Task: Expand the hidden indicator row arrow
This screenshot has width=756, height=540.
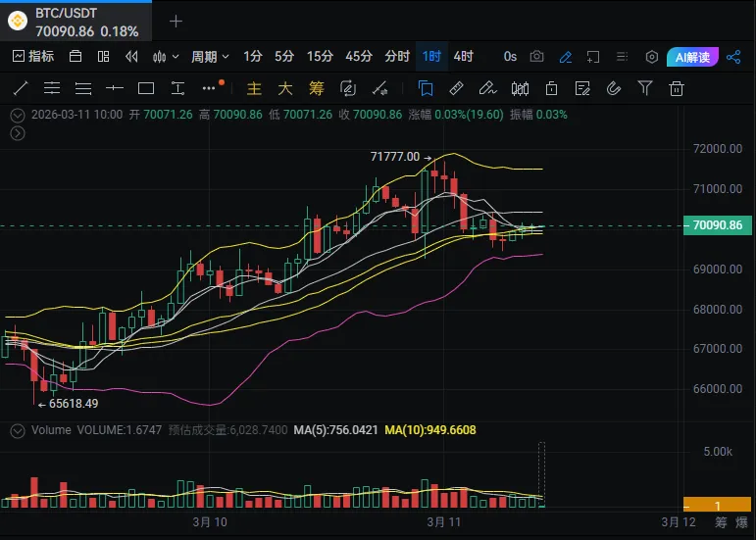Action: coord(18,133)
